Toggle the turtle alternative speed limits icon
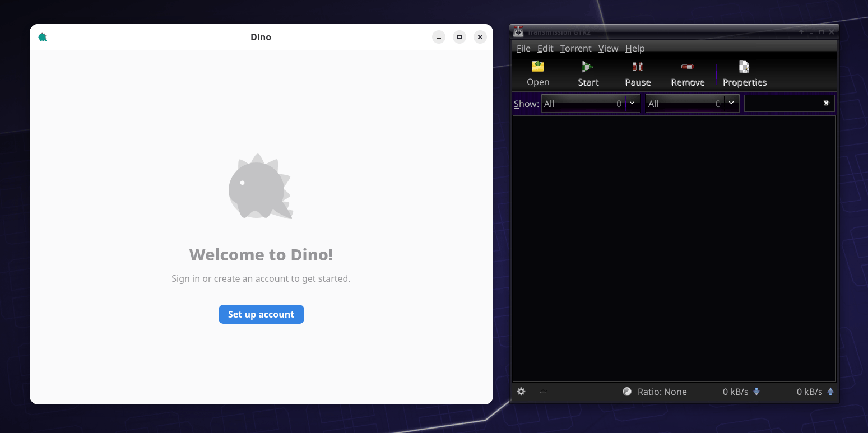The height and width of the screenshot is (433, 868). [544, 392]
